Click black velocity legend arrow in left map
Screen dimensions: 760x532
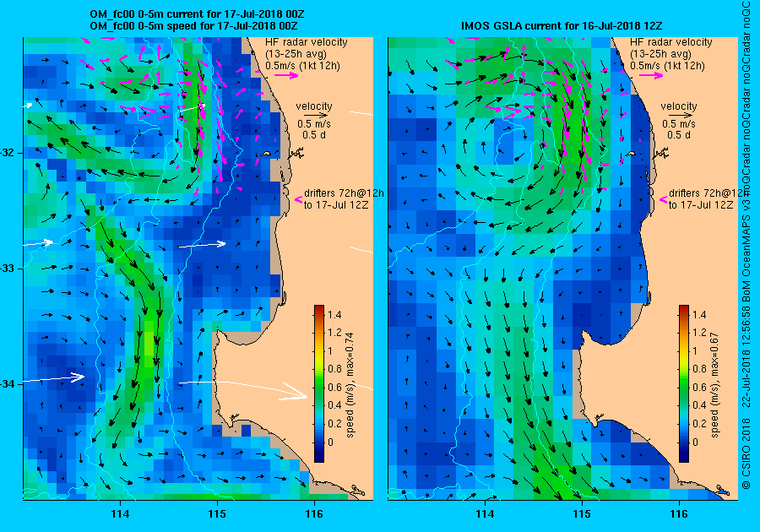[x=317, y=116]
